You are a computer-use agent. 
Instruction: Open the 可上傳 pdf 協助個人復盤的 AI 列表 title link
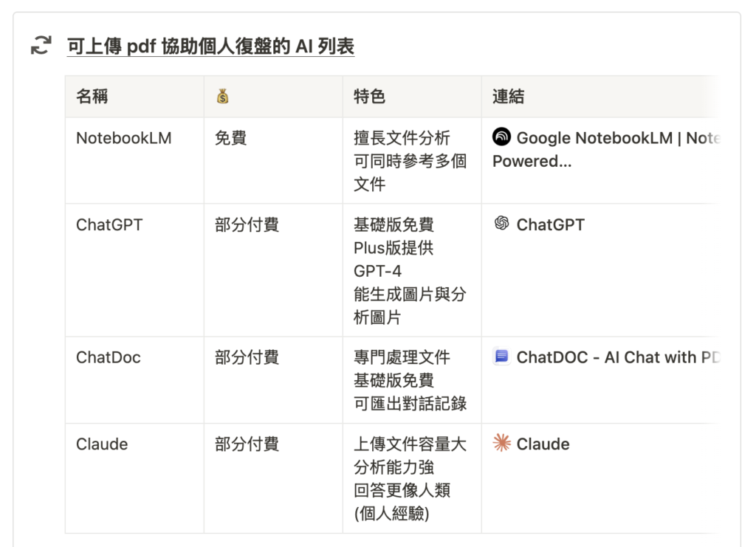point(210,47)
